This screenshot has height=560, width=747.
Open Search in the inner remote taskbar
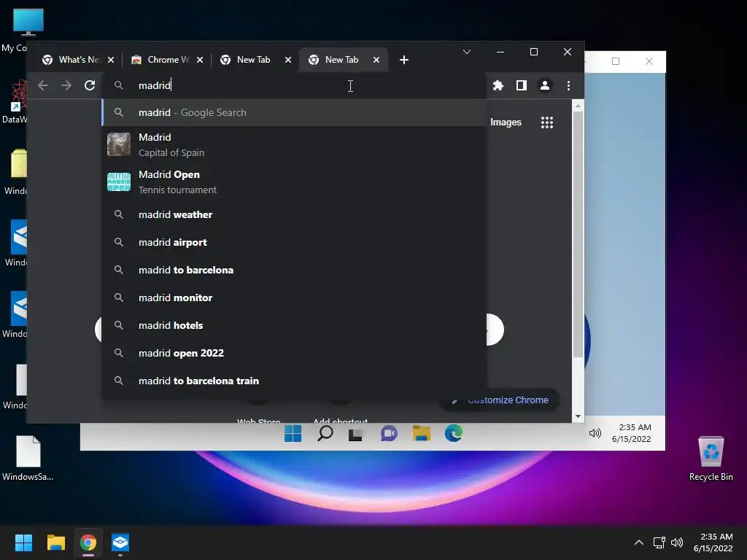(325, 433)
